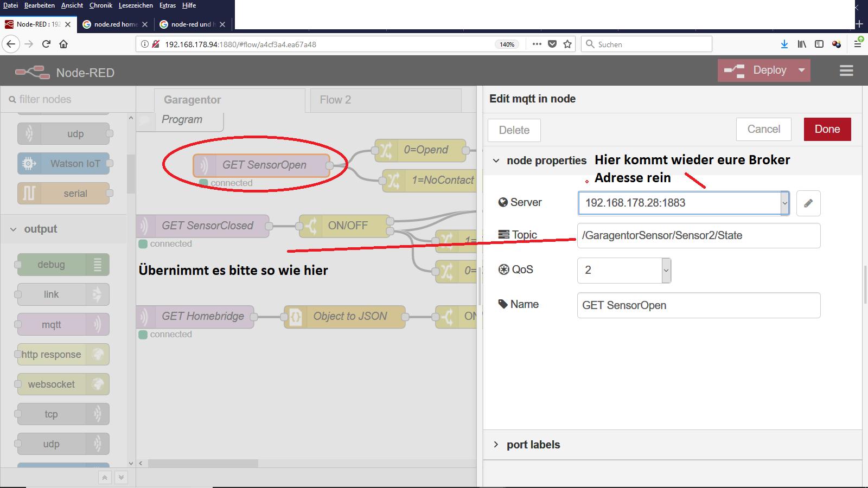Open the Server address dropdown
868x488 pixels.
click(784, 203)
